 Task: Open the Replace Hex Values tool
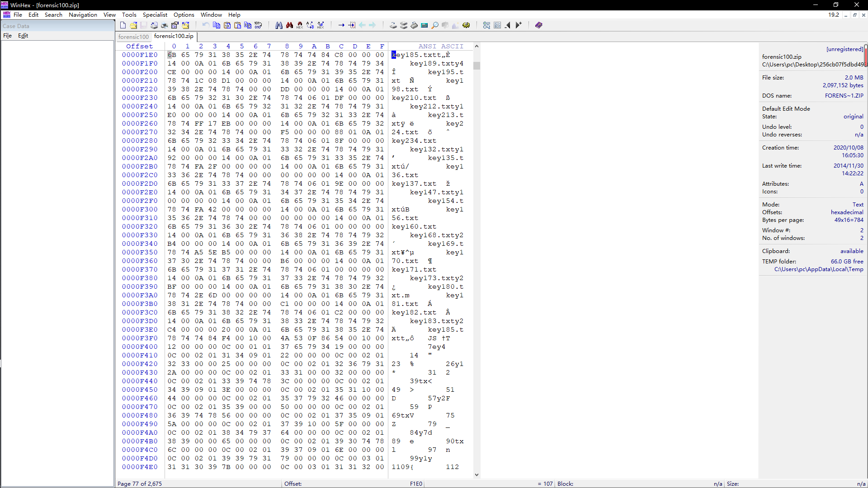coord(321,25)
